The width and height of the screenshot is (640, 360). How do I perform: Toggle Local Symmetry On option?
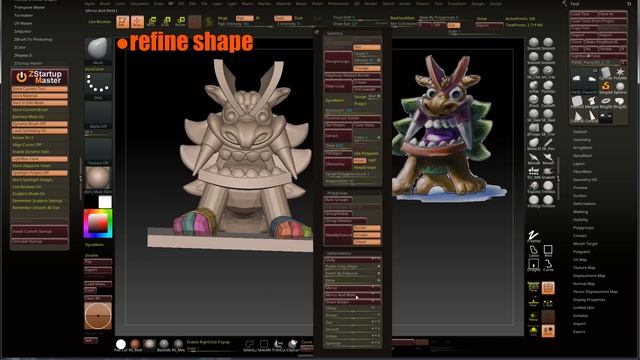pyautogui.click(x=40, y=131)
